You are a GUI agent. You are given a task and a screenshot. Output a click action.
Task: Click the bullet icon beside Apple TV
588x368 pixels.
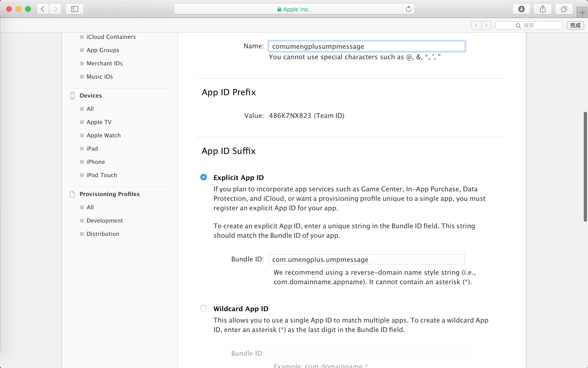click(x=82, y=122)
